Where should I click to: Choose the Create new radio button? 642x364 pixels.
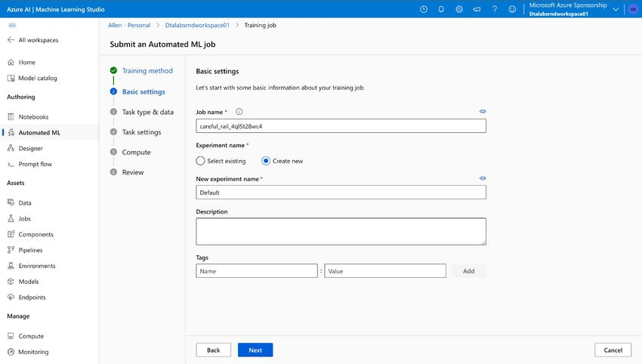pos(266,161)
